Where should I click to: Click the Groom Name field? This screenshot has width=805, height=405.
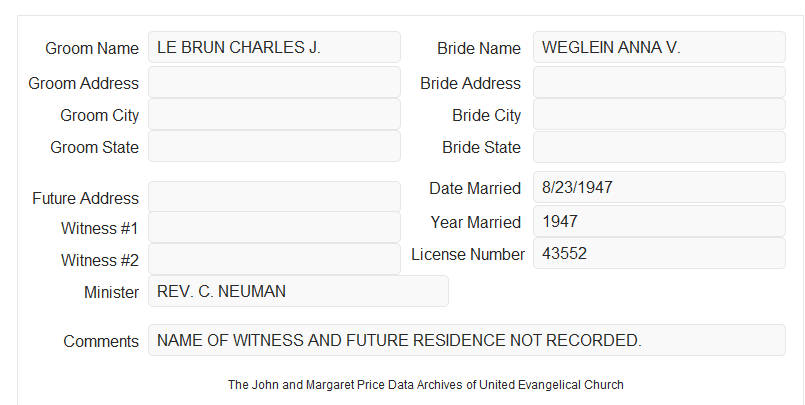(274, 47)
